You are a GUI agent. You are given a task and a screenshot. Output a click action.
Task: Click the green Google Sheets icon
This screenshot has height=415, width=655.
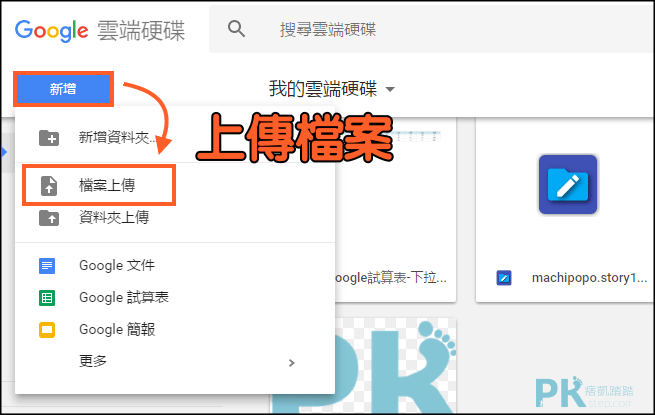click(x=47, y=298)
